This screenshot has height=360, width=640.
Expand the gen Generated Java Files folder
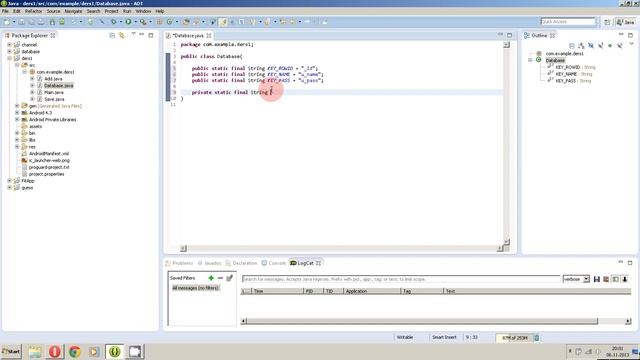click(x=17, y=106)
